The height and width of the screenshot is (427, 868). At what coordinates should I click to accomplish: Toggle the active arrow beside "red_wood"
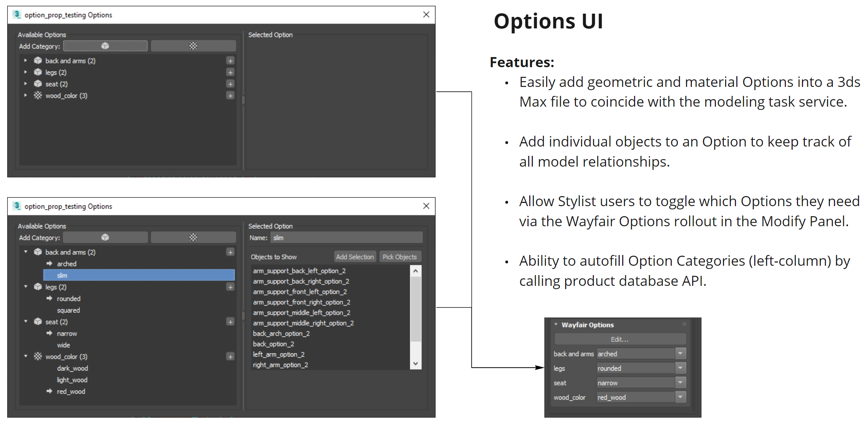click(x=49, y=391)
